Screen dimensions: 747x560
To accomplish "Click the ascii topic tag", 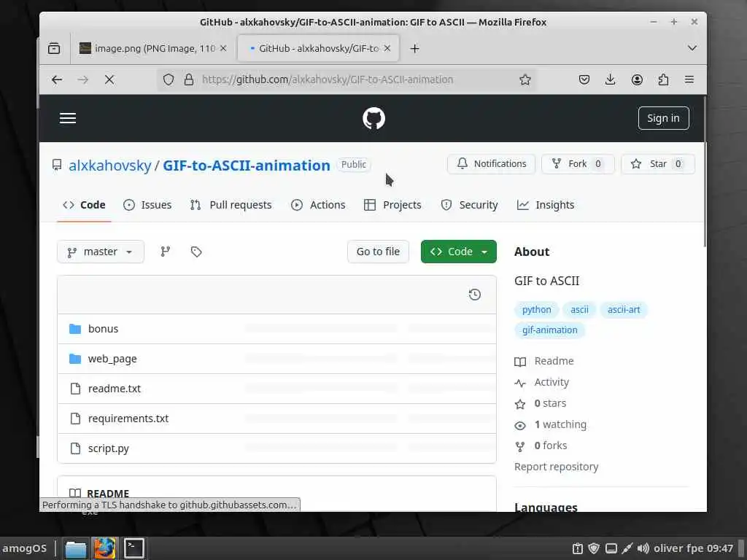I will tap(579, 309).
